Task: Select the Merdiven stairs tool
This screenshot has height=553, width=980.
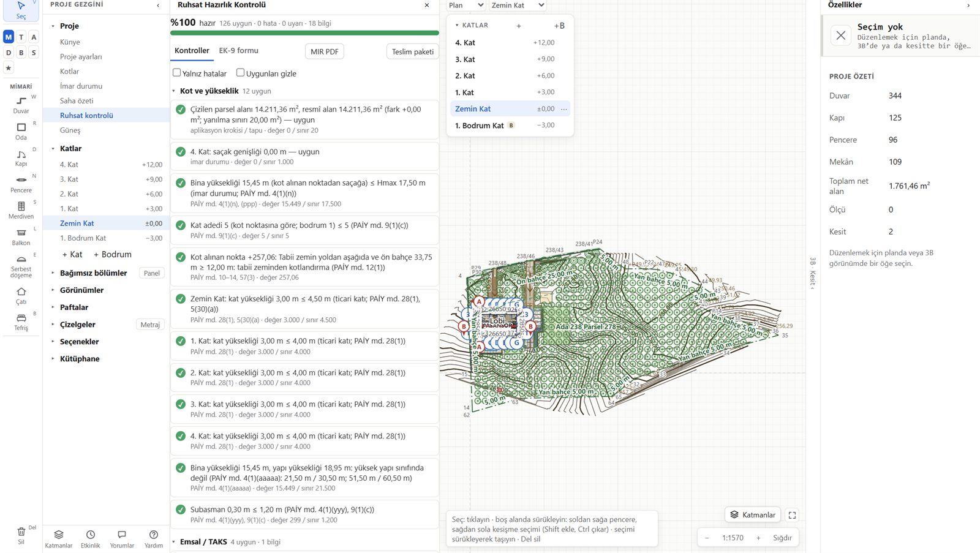Action: point(21,210)
